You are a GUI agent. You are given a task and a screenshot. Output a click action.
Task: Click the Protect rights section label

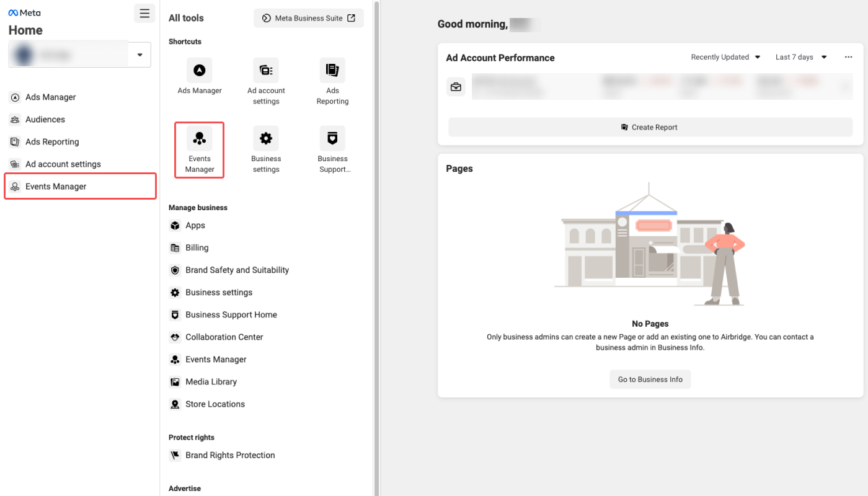(x=192, y=438)
